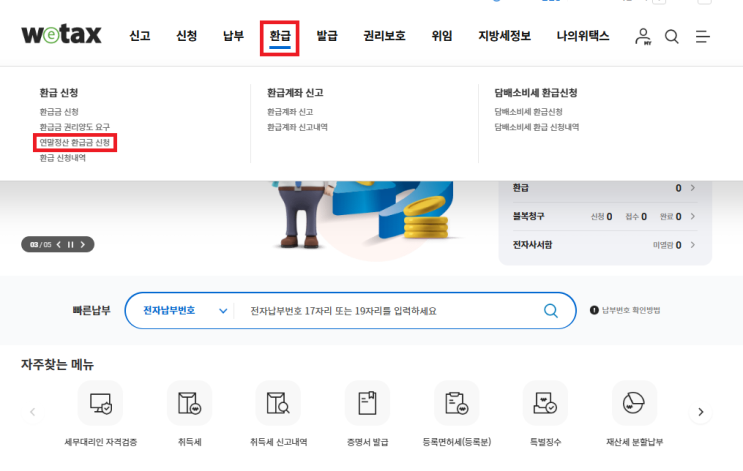
Task: Pause the banner slideshow
Action: [71, 245]
